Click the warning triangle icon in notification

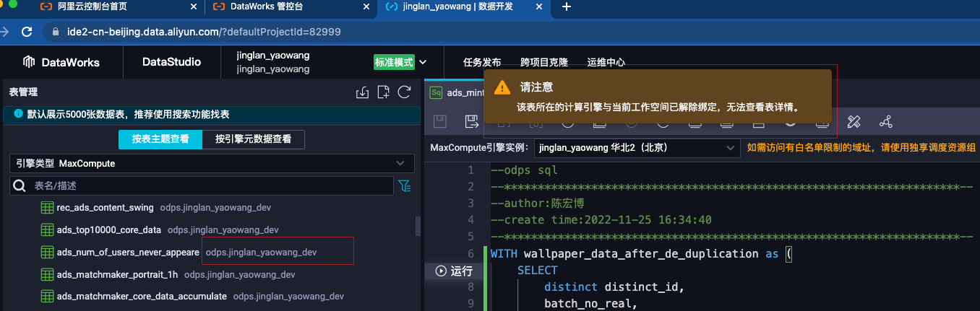click(x=502, y=87)
